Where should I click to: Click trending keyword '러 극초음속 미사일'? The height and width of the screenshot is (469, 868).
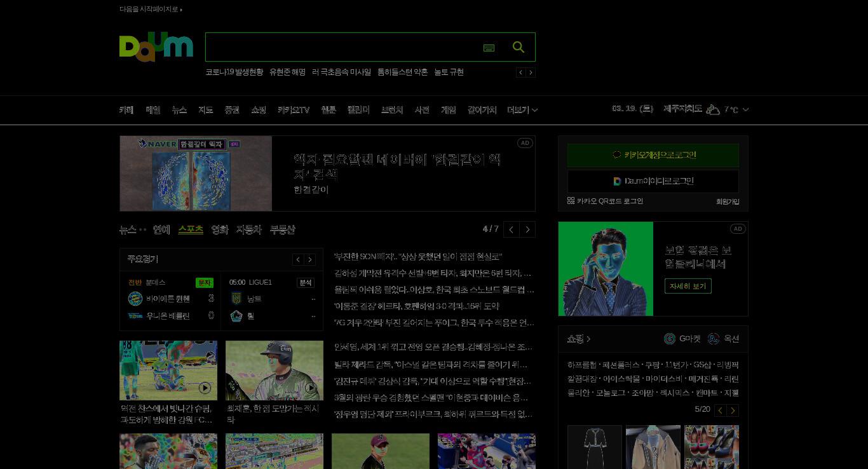pyautogui.click(x=341, y=72)
